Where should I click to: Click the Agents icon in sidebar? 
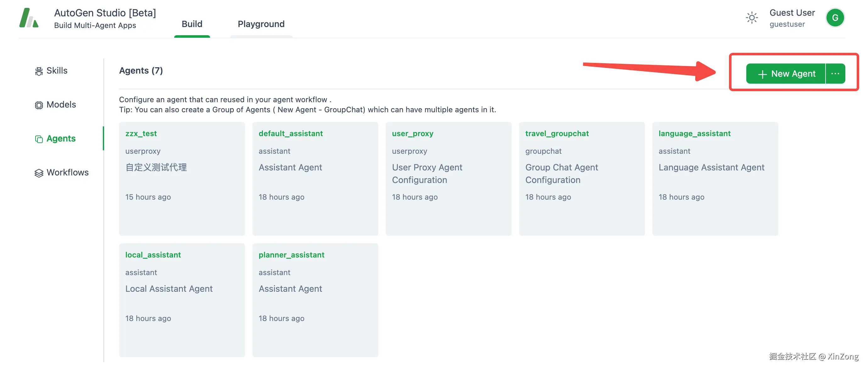click(39, 139)
